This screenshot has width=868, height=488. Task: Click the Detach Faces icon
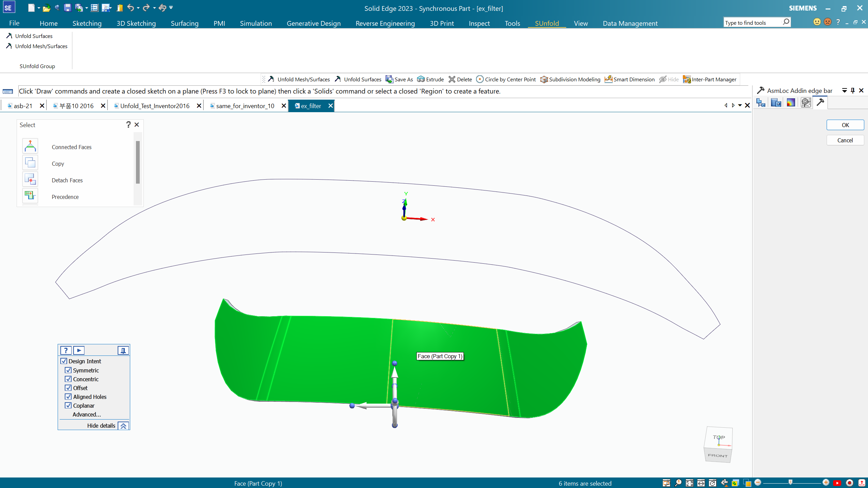[30, 180]
